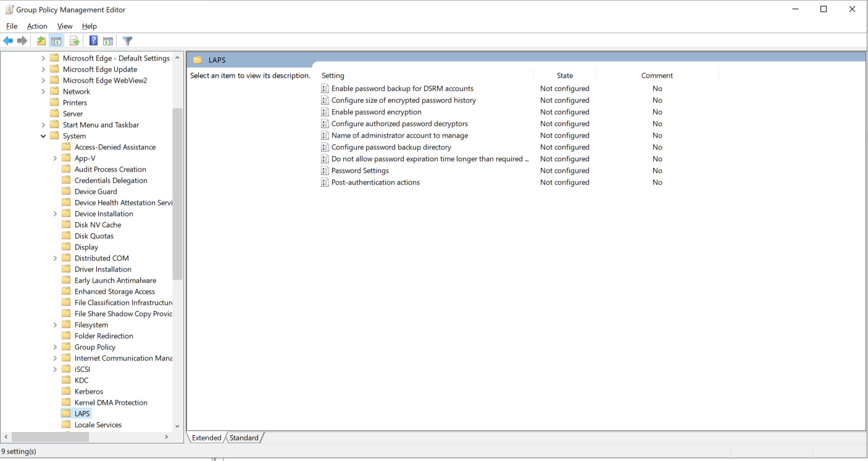The image size is (868, 461).
Task: Click the Up one level folder icon
Action: 41,41
